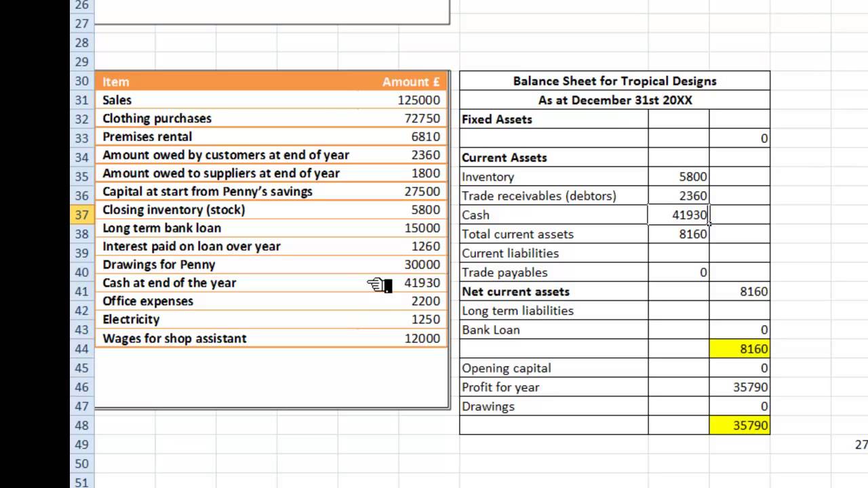Click Closing inventory (stock) label
Viewport: 868px width, 488px height.
174,209
